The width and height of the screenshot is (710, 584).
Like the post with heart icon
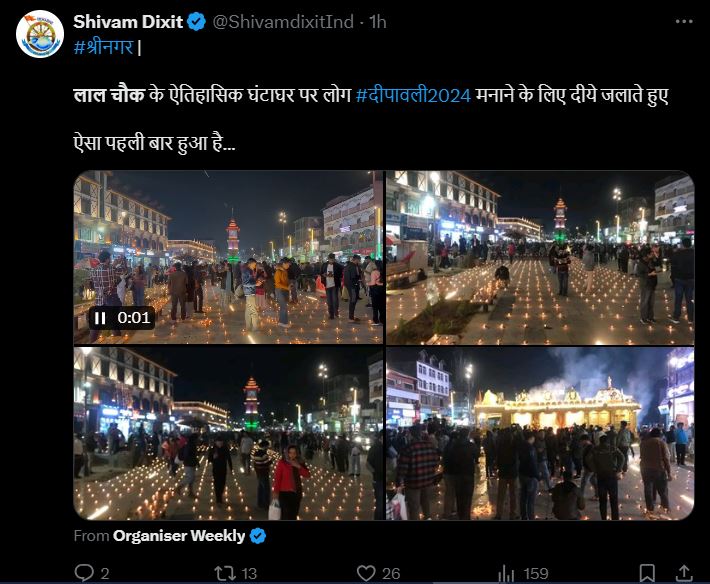[366, 573]
